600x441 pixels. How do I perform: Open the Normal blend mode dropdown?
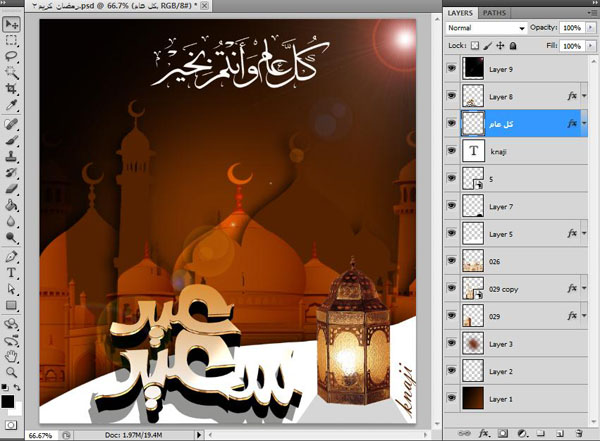click(486, 29)
